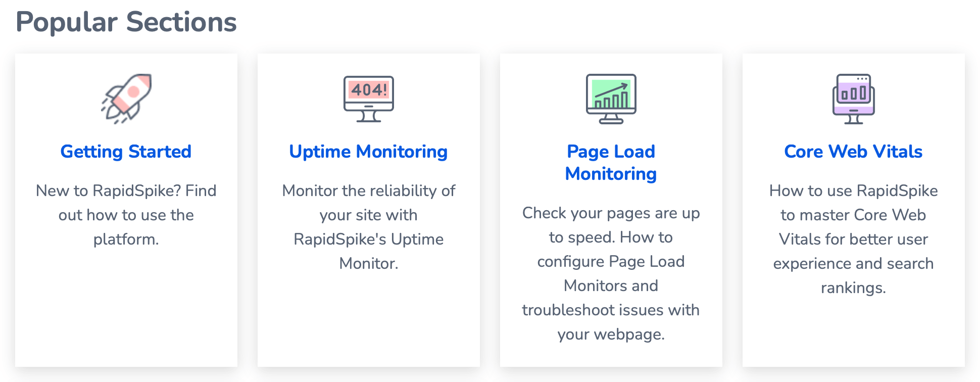Click the green growth chart monitor icon
Viewport: 980px width, 382px height.
tap(611, 99)
